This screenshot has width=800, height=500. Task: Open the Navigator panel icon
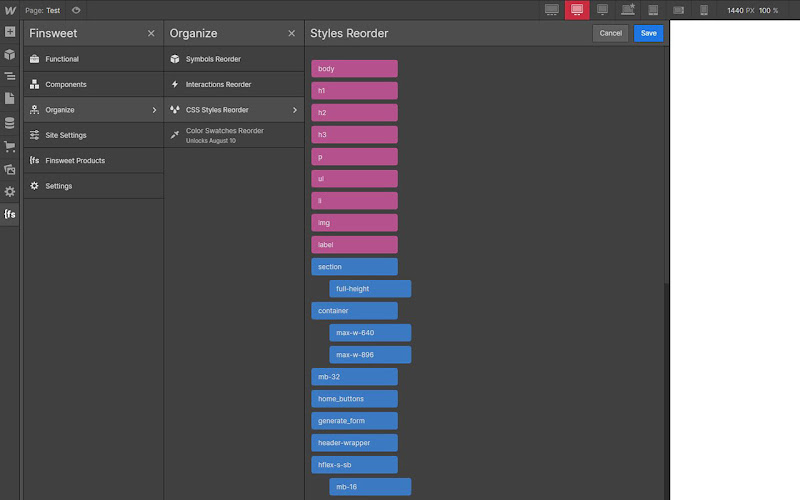pyautogui.click(x=10, y=77)
